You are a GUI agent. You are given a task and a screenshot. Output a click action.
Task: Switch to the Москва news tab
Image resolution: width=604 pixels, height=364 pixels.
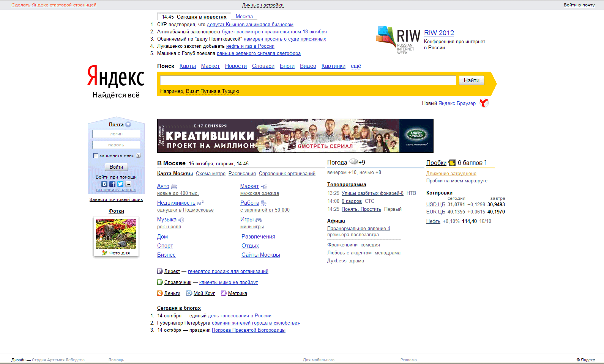coord(244,17)
